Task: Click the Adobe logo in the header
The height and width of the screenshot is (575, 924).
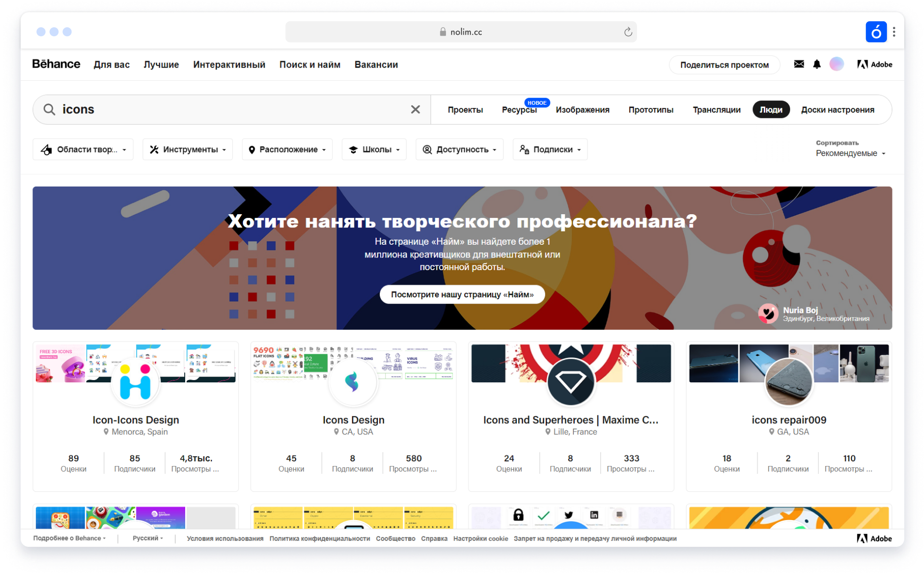Action: click(875, 64)
